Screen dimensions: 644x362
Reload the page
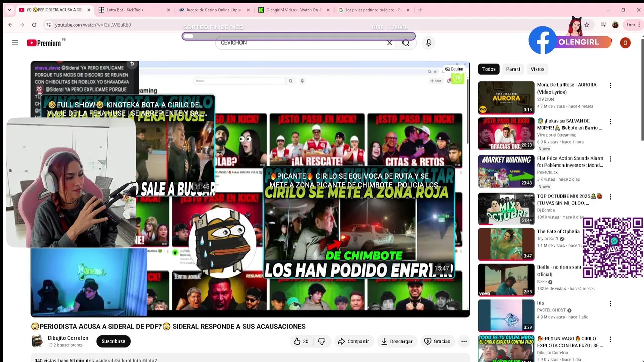point(34,25)
